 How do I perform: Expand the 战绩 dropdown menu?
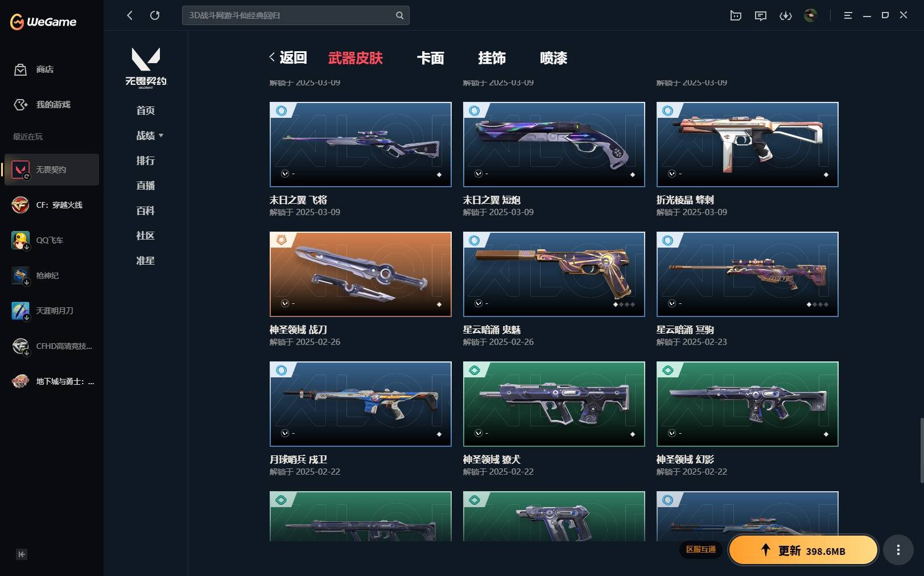(x=150, y=135)
